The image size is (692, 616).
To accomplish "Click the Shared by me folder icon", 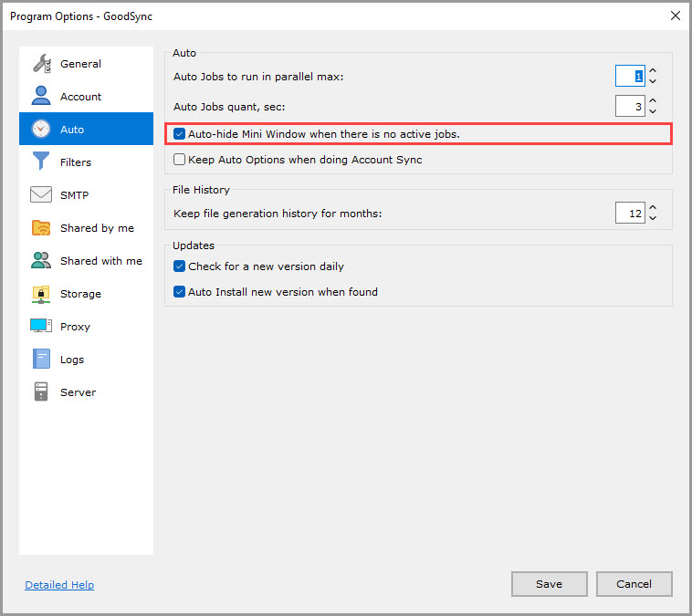I will pyautogui.click(x=41, y=227).
